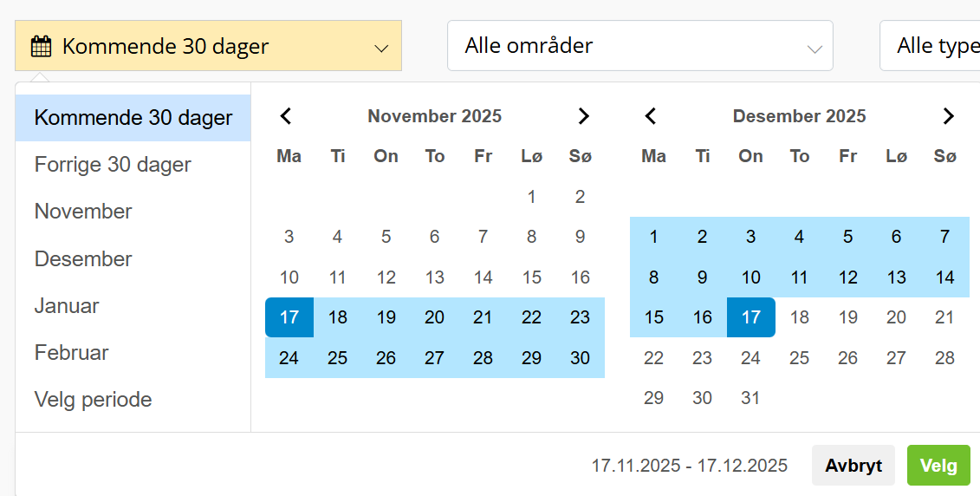The width and height of the screenshot is (980, 496).
Task: Expand the Alle type dropdown
Action: pos(931,46)
